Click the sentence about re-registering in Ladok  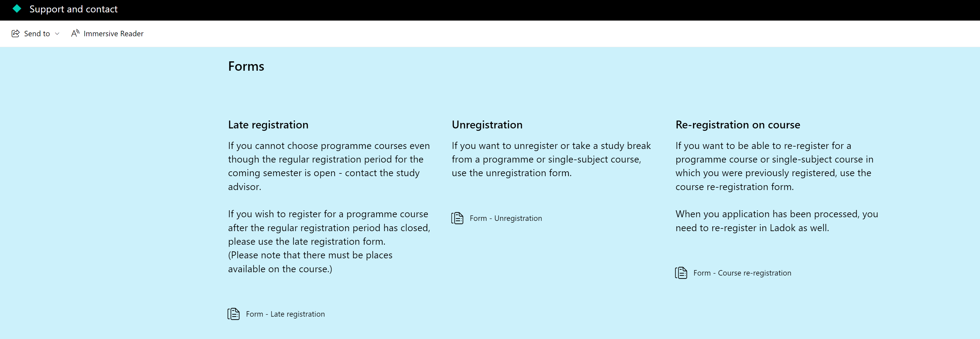coord(777,221)
